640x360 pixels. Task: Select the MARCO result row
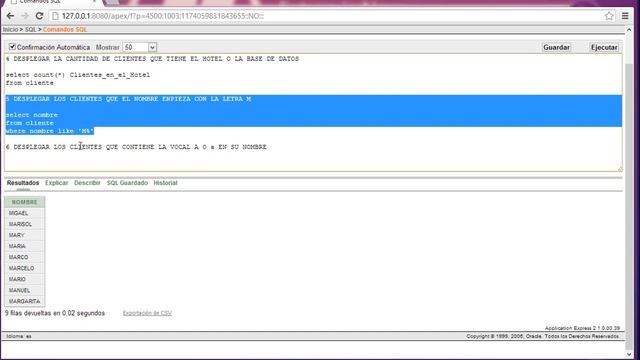tap(24, 257)
